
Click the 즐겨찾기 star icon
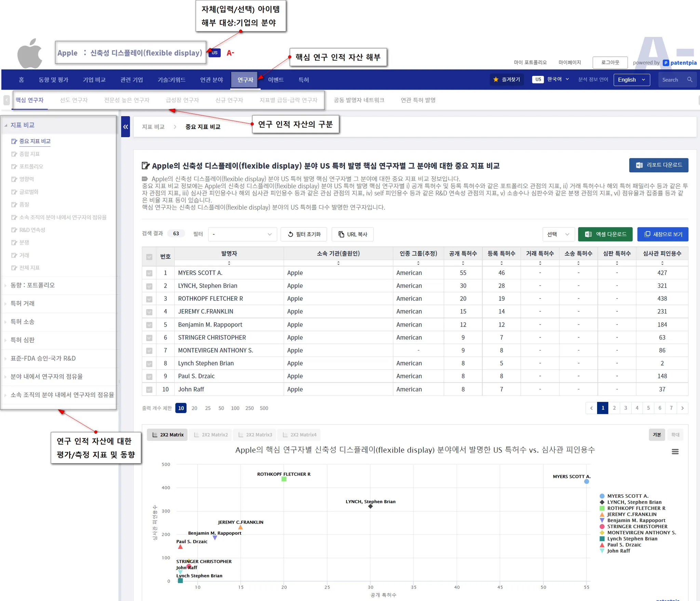point(496,80)
